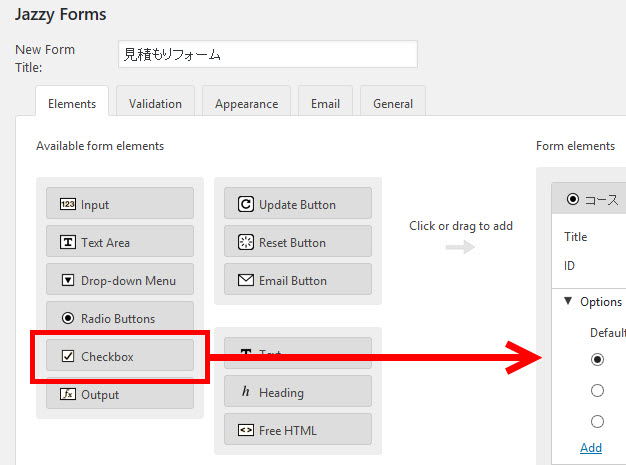This screenshot has width=626, height=465.
Task: Add an Email Button element
Action: tap(298, 279)
